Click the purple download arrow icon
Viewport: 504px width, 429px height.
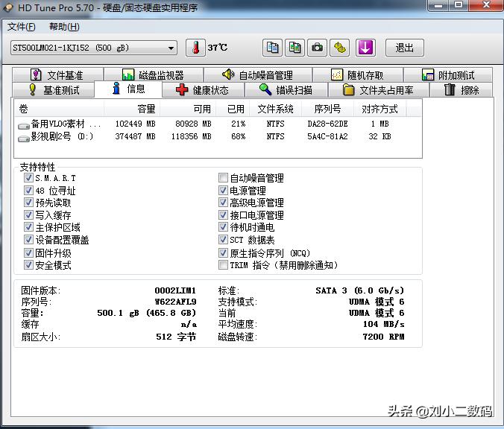click(x=365, y=48)
